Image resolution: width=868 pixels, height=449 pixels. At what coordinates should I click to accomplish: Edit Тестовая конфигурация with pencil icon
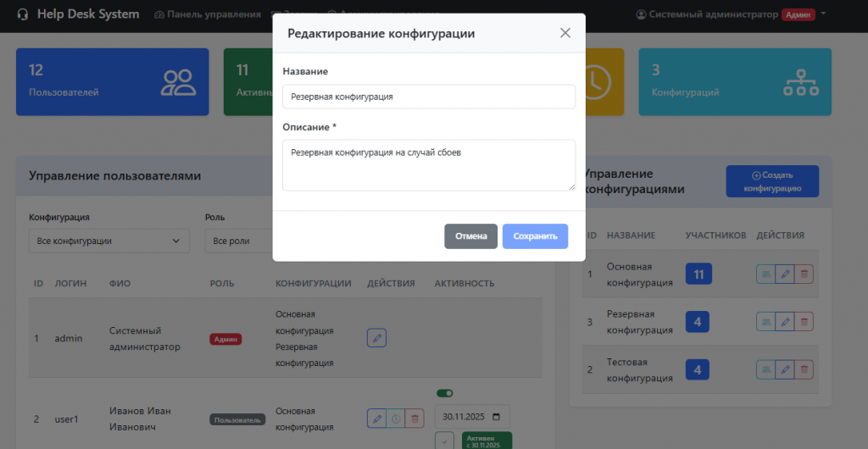(785, 369)
